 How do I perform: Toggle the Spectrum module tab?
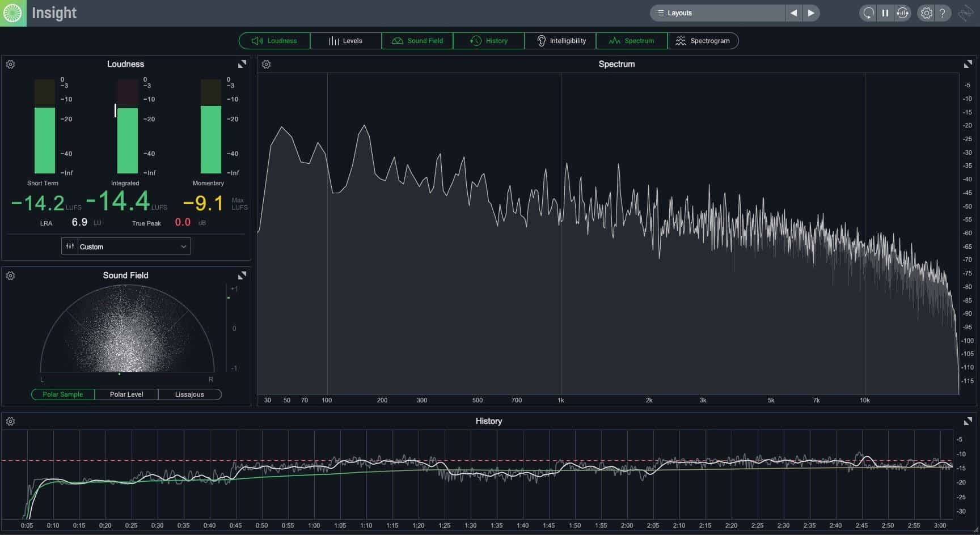click(631, 41)
